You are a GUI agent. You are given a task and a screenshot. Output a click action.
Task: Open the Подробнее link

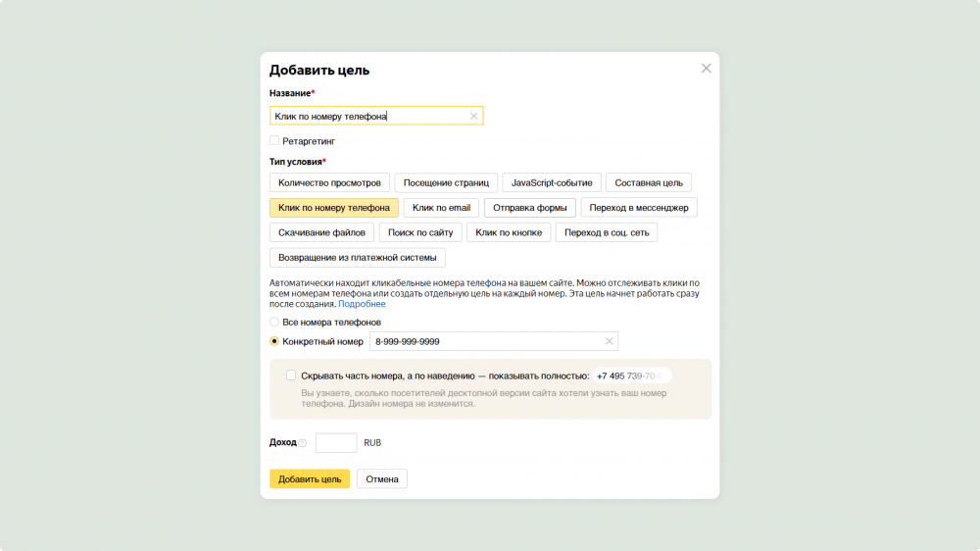362,304
